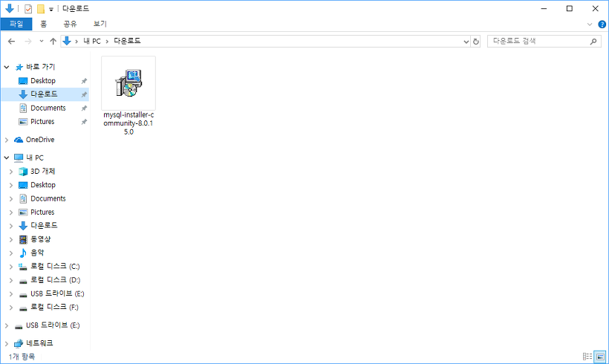Refresh the current folder view
The width and height of the screenshot is (609, 364).
point(476,42)
